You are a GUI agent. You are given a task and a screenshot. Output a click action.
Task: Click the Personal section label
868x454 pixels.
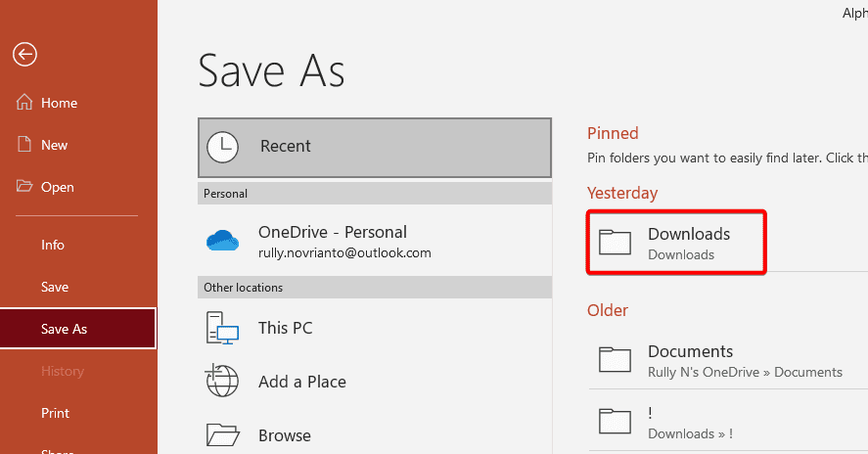click(225, 194)
